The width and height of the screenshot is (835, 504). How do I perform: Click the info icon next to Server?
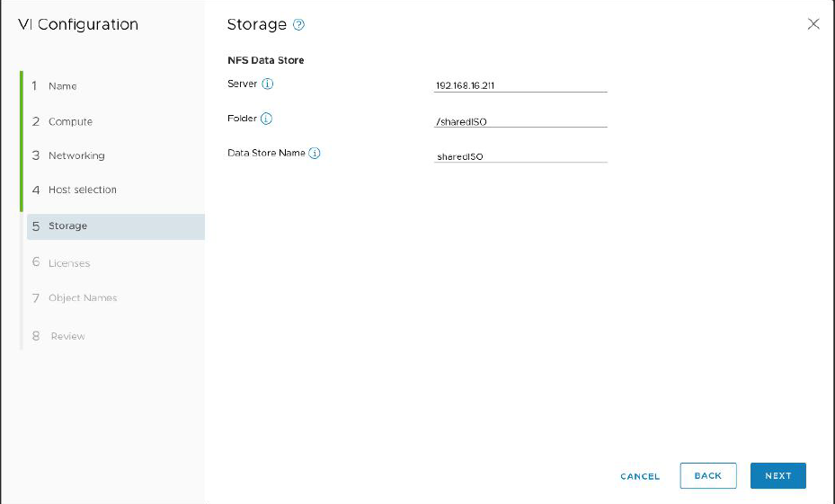[x=267, y=84]
